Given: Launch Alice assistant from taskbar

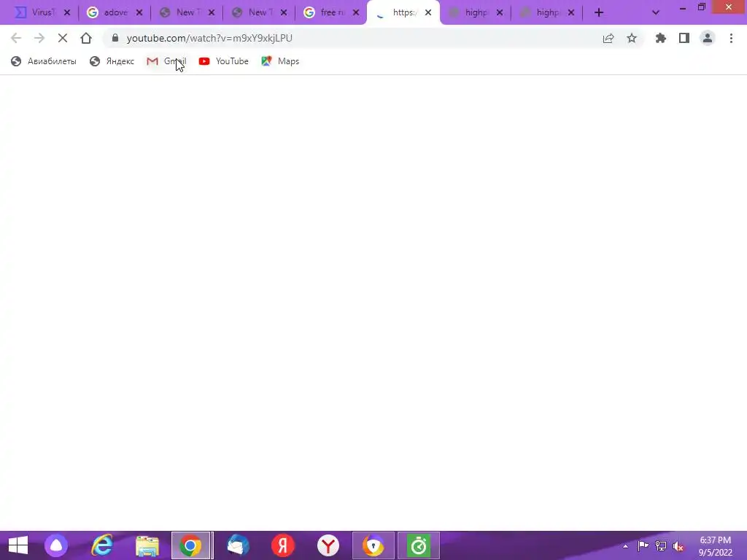Looking at the screenshot, I should click(56, 545).
